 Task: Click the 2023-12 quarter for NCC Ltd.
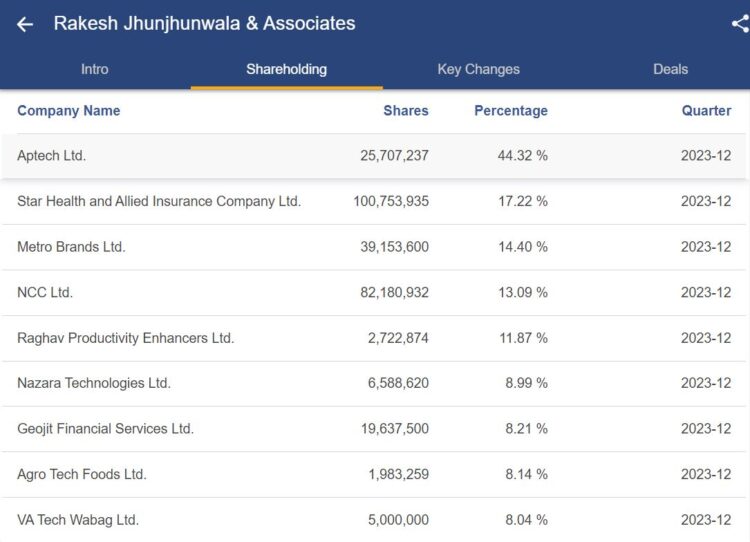(x=706, y=292)
